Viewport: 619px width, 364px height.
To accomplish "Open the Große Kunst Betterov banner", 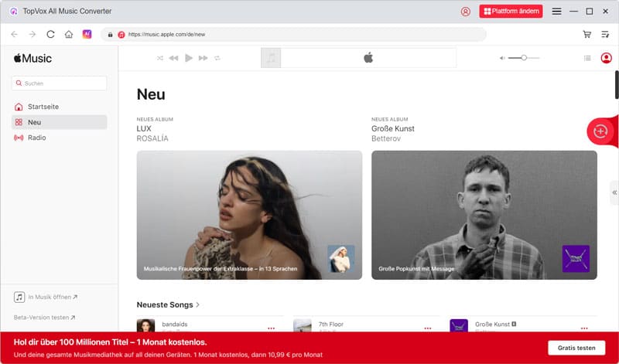I will pyautogui.click(x=484, y=215).
